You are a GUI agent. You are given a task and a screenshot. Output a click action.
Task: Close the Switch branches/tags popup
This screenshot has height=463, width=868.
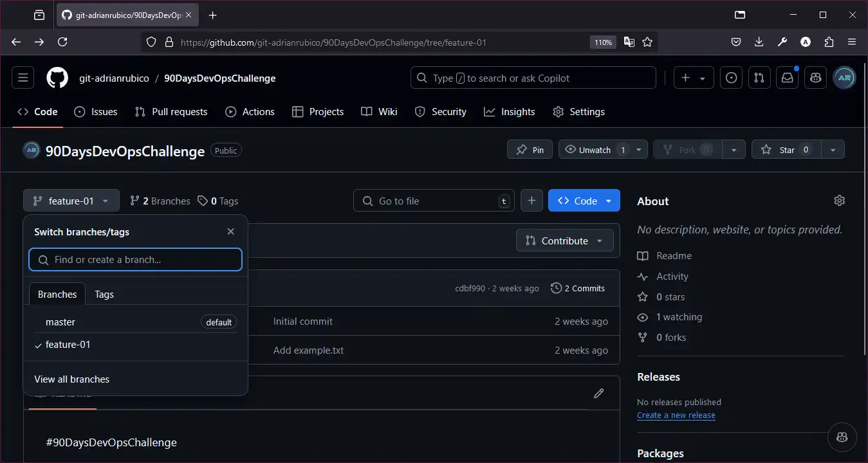(x=231, y=232)
